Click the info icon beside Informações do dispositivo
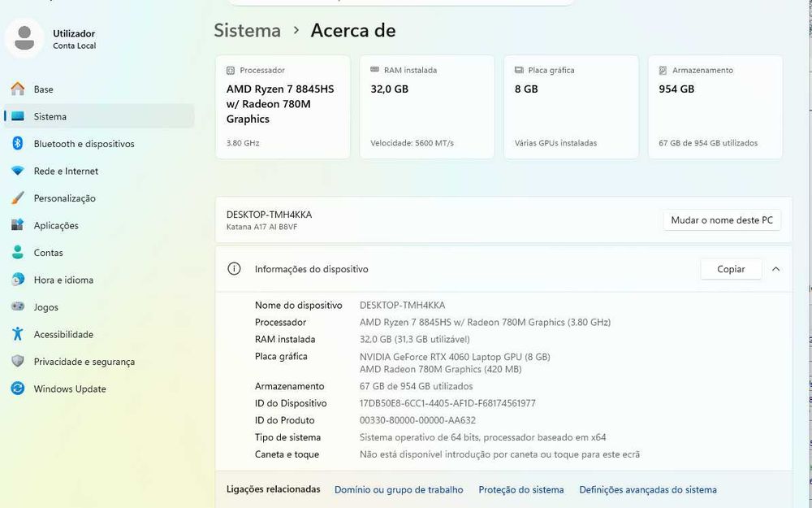 click(x=234, y=269)
